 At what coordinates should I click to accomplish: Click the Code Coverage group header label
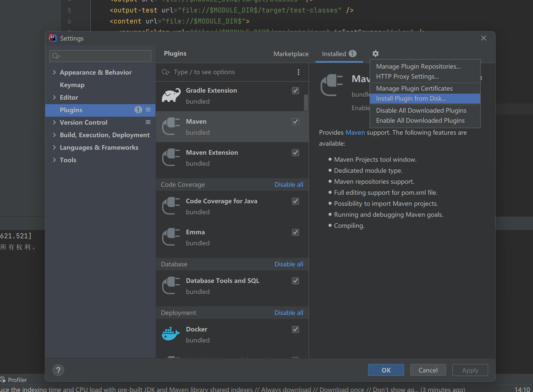[x=183, y=184]
